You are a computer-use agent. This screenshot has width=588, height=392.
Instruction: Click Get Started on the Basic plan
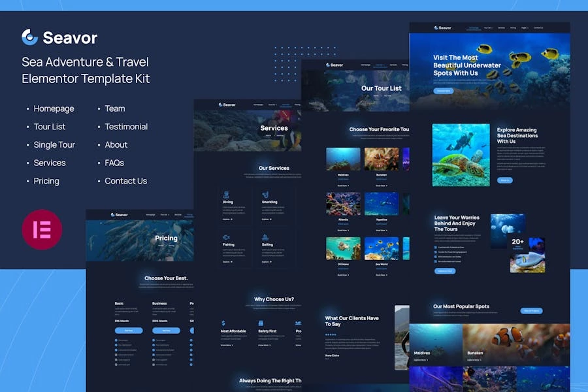(x=129, y=331)
